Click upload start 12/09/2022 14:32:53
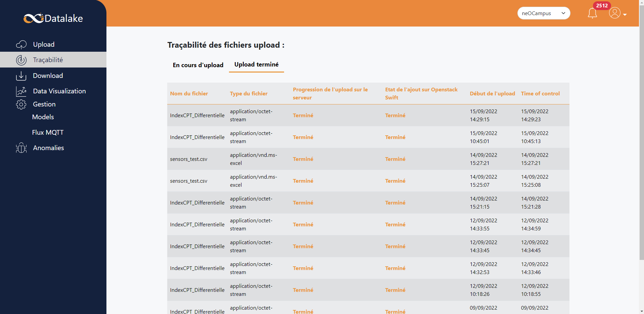The image size is (644, 314). (x=484, y=268)
